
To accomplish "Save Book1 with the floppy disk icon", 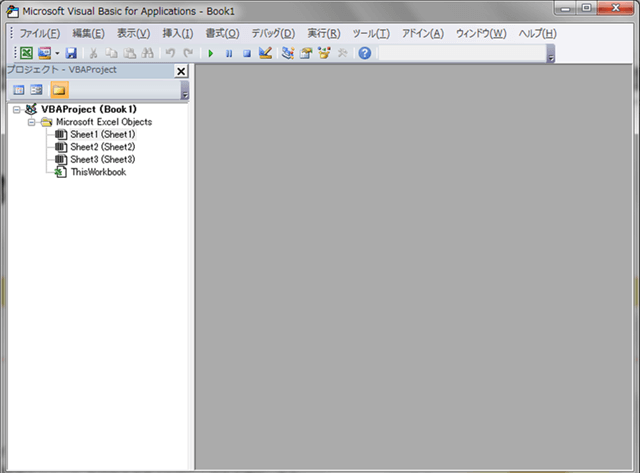I will pyautogui.click(x=71, y=53).
